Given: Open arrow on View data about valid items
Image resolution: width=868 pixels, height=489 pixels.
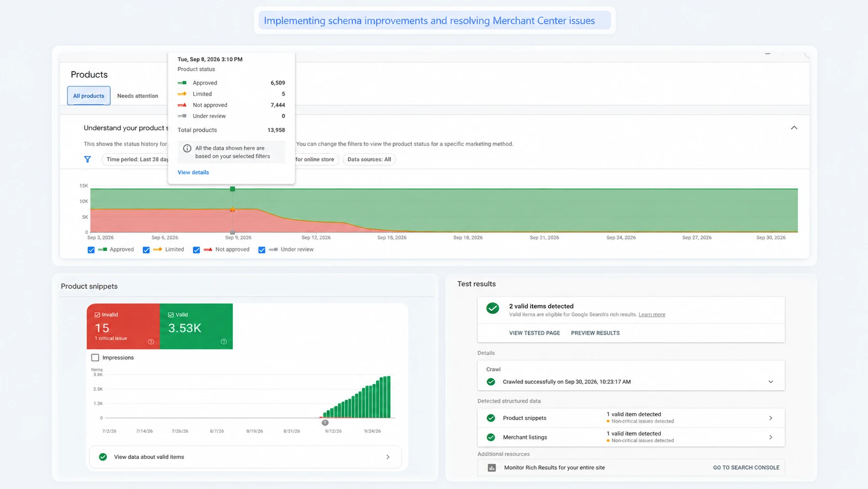Looking at the screenshot, I should (388, 457).
